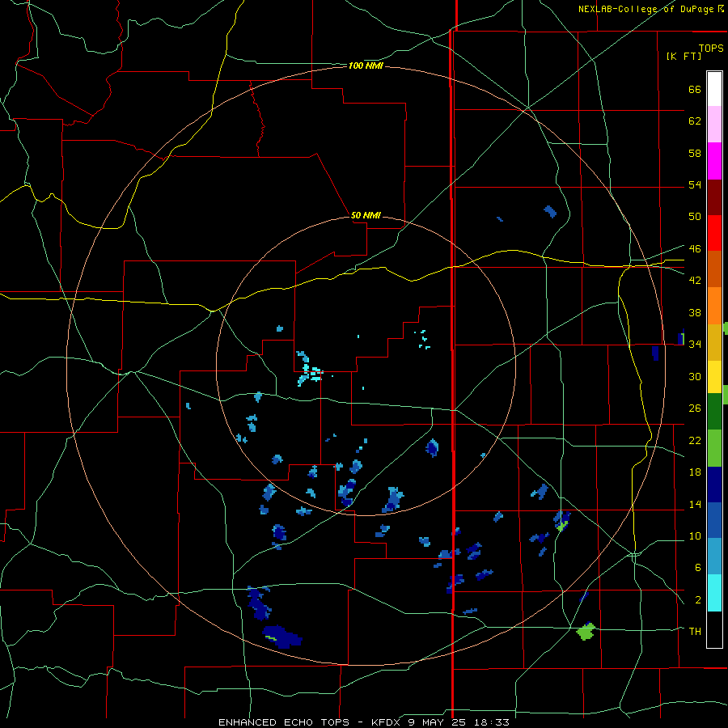This screenshot has width=728, height=728.
Task: Click the medium blue legend band
Action: tap(714, 520)
